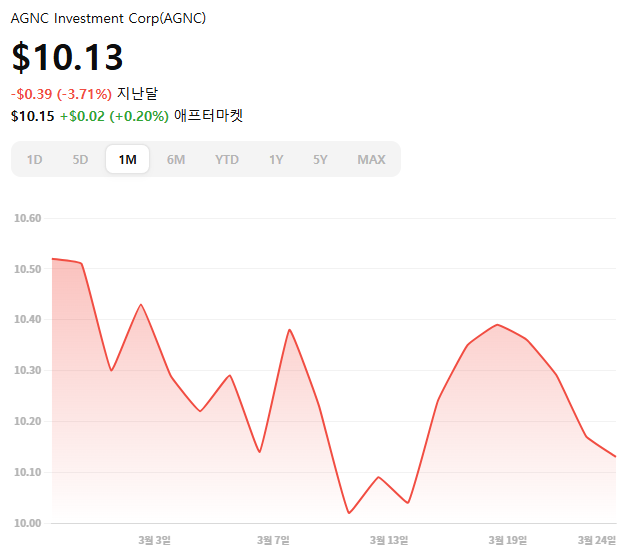Click the 3월 24일 date label
The width and height of the screenshot is (630, 560).
(597, 541)
